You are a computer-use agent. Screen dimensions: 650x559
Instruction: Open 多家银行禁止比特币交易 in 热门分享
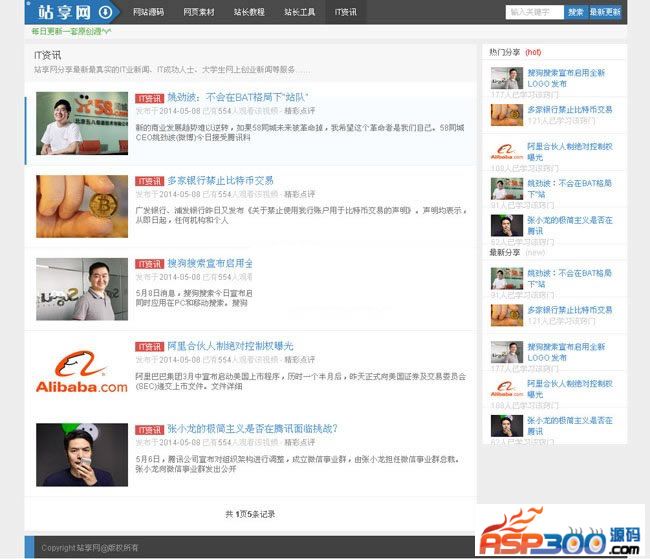coord(570,109)
